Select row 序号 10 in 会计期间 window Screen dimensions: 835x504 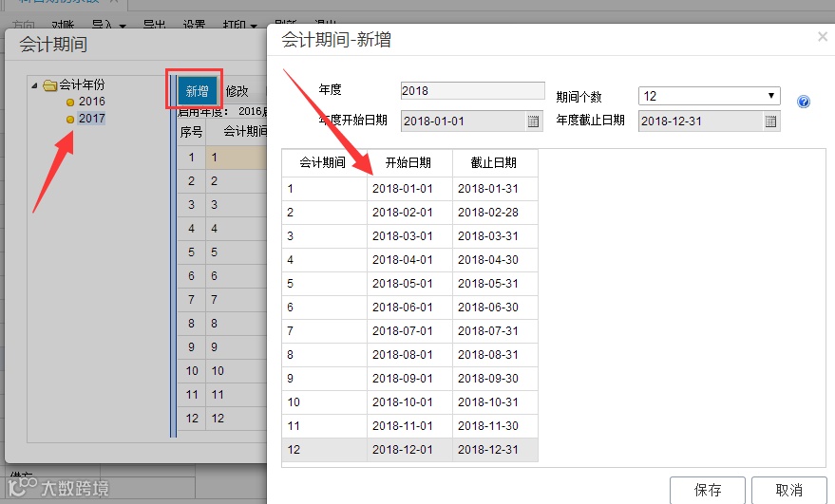coord(191,371)
